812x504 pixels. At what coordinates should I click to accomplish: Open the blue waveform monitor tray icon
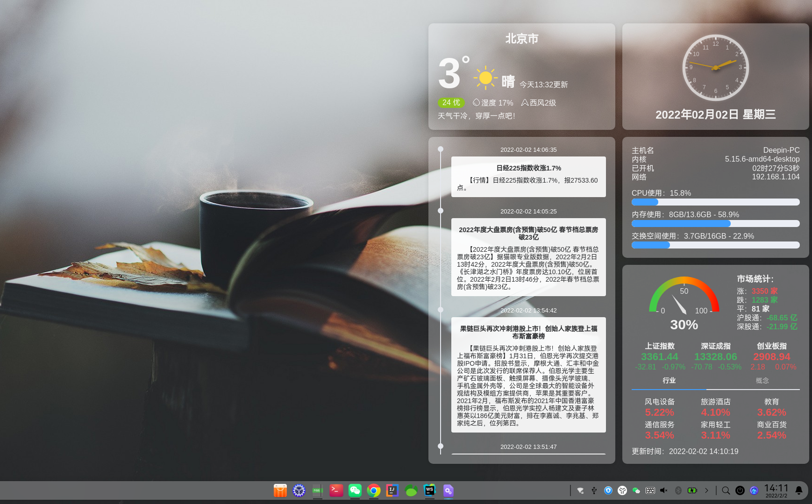(754, 490)
